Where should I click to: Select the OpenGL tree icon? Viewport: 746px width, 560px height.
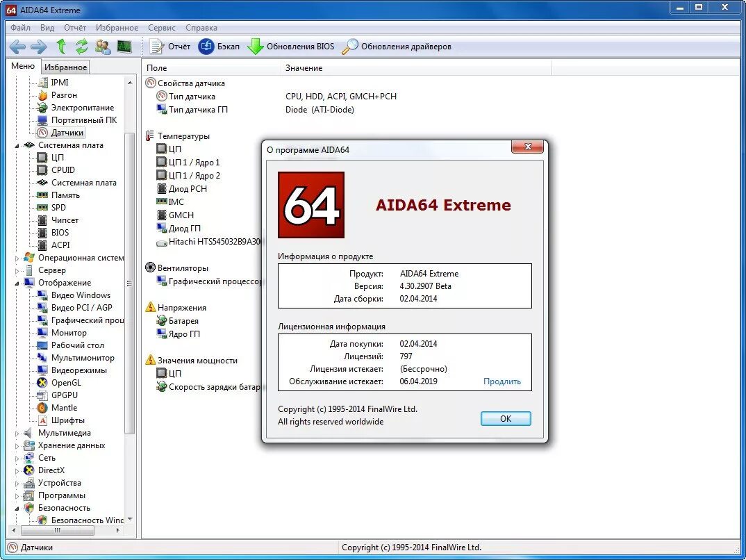coord(43,383)
